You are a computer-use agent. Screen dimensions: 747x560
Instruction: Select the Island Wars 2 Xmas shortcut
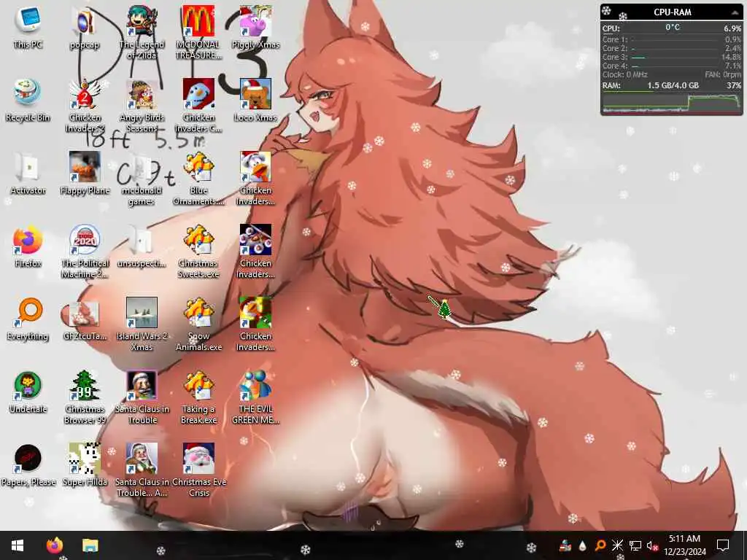[x=142, y=324]
